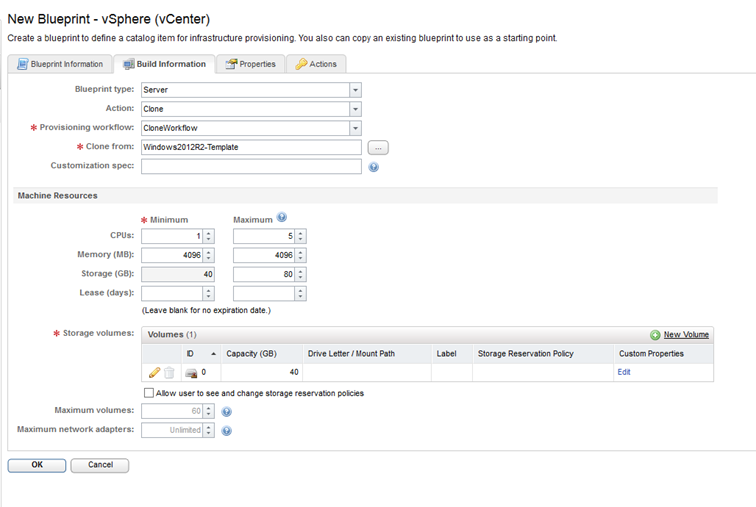Click the Custom Properties column header
This screenshot has height=507, width=756.
tap(663, 354)
